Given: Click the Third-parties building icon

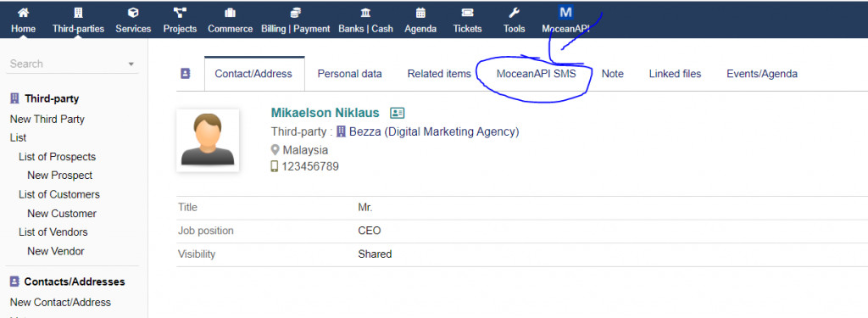Looking at the screenshot, I should [x=78, y=12].
